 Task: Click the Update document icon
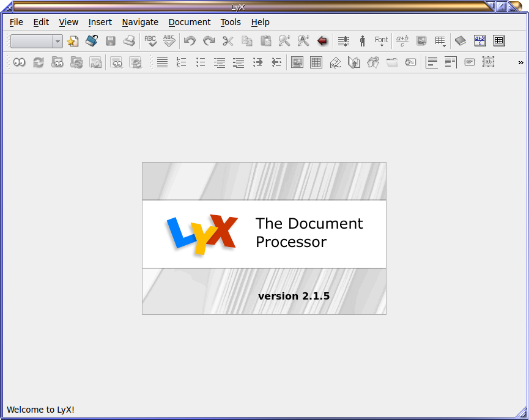click(39, 62)
